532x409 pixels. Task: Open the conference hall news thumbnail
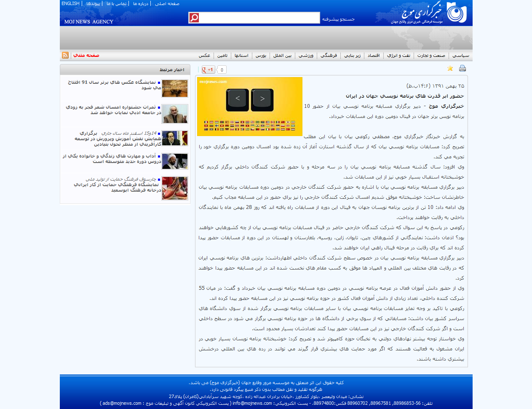pyautogui.click(x=175, y=88)
